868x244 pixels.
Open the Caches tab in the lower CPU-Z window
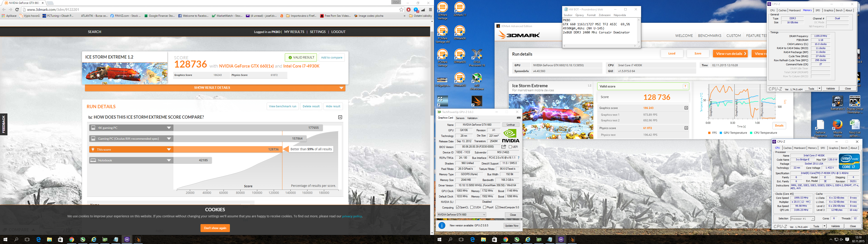coord(788,148)
